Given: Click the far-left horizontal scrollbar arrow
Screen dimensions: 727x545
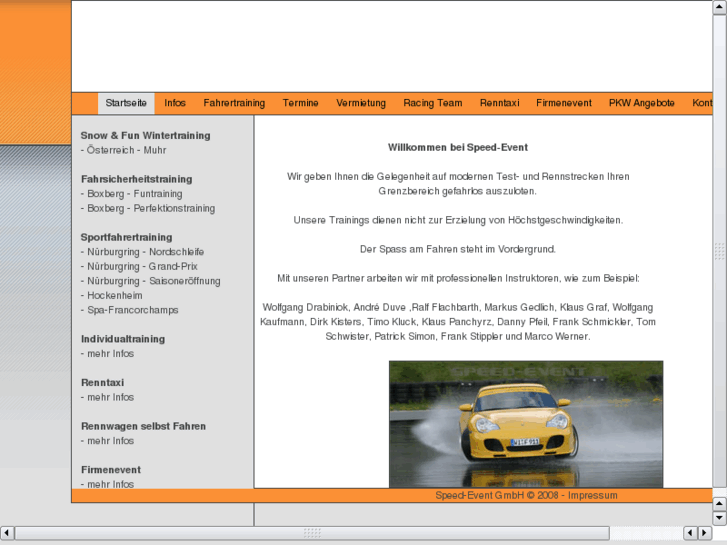Looking at the screenshot, I should (7, 533).
